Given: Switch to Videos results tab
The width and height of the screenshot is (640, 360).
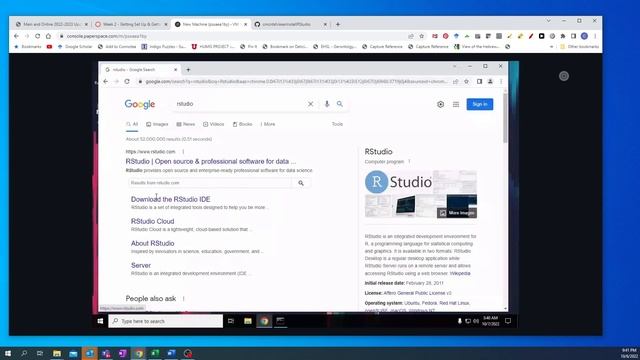Looking at the screenshot, I should click(213, 124).
